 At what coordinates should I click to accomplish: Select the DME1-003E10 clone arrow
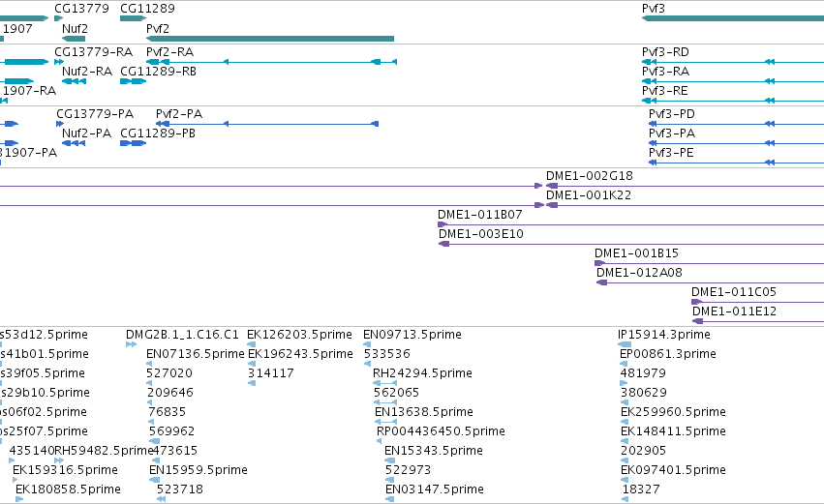coord(444,244)
